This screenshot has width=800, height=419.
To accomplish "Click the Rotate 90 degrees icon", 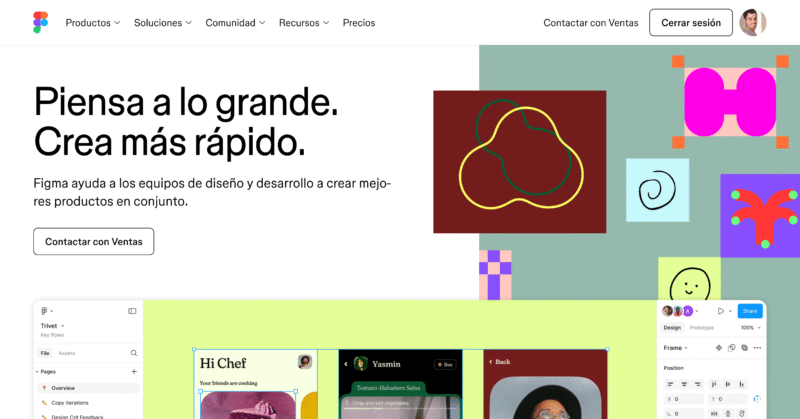I will pyautogui.click(x=742, y=414).
